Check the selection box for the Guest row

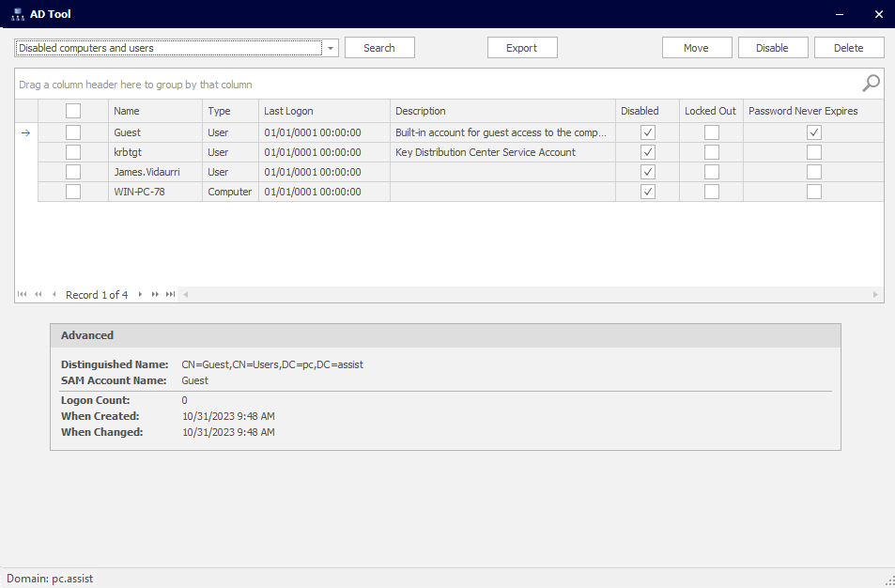point(73,132)
